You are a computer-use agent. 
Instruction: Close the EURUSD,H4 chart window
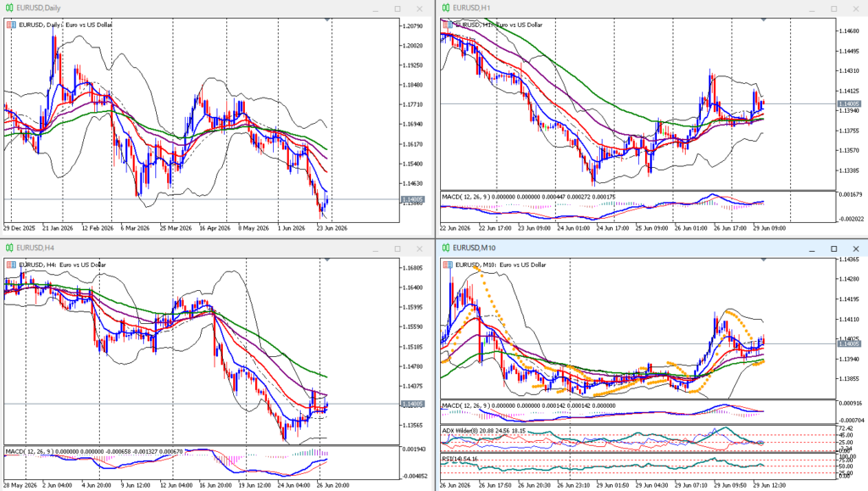pos(420,248)
